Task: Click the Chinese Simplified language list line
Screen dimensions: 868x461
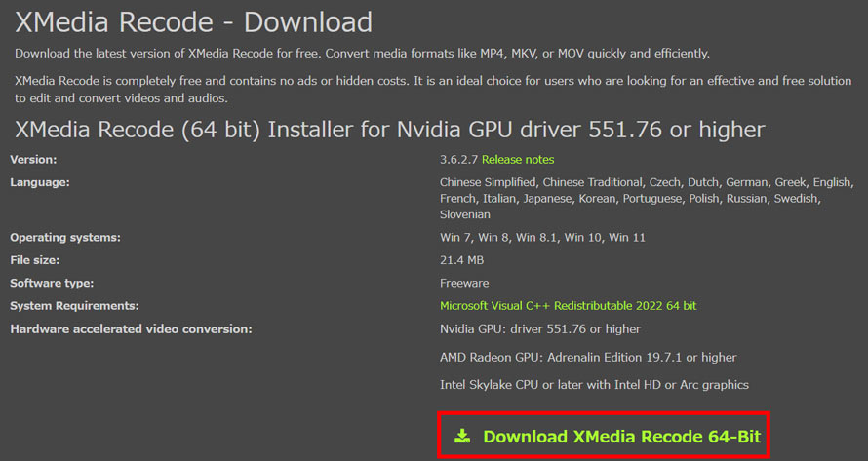Action: [x=647, y=182]
